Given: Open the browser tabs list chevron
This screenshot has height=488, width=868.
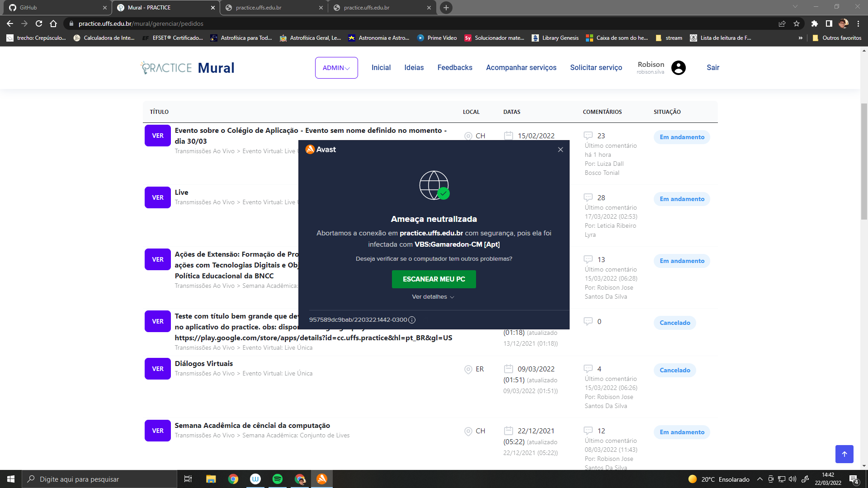Looking at the screenshot, I should pos(795,7).
